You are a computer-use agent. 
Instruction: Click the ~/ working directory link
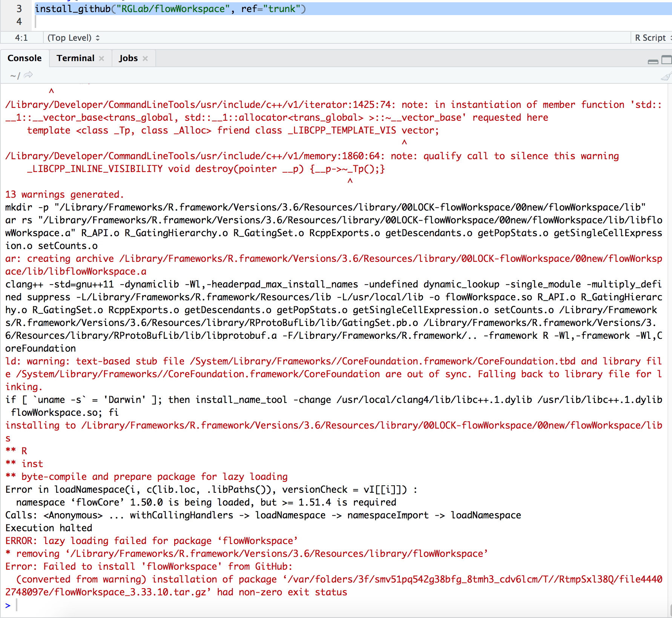point(14,76)
